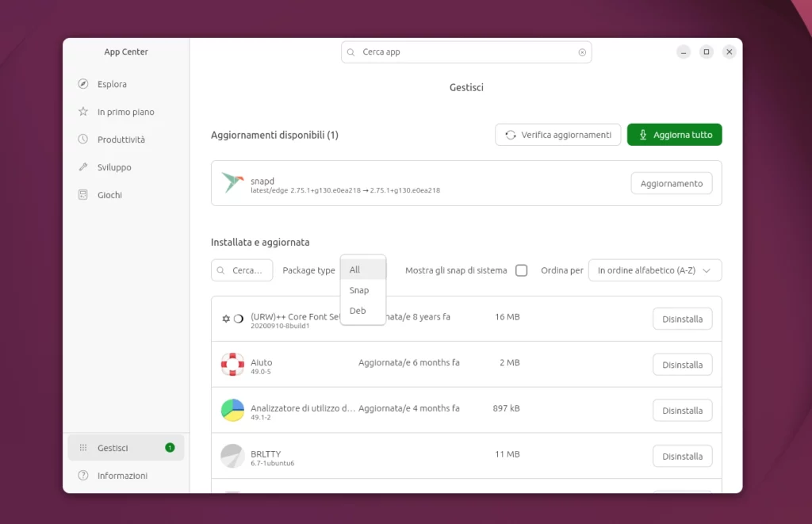
Task: Choose Deb from the Package type options
Action: 358,311
